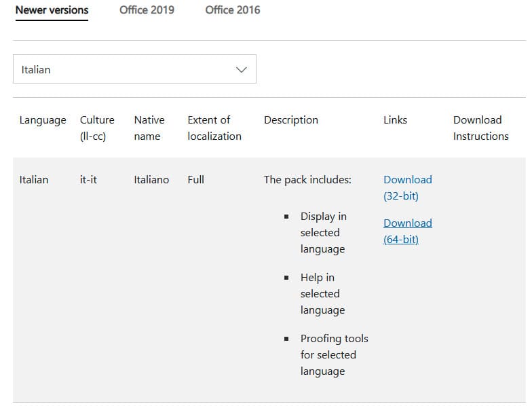The image size is (532, 406).
Task: Click the "Proofing tools for selected language" bullet
Action: click(x=334, y=354)
